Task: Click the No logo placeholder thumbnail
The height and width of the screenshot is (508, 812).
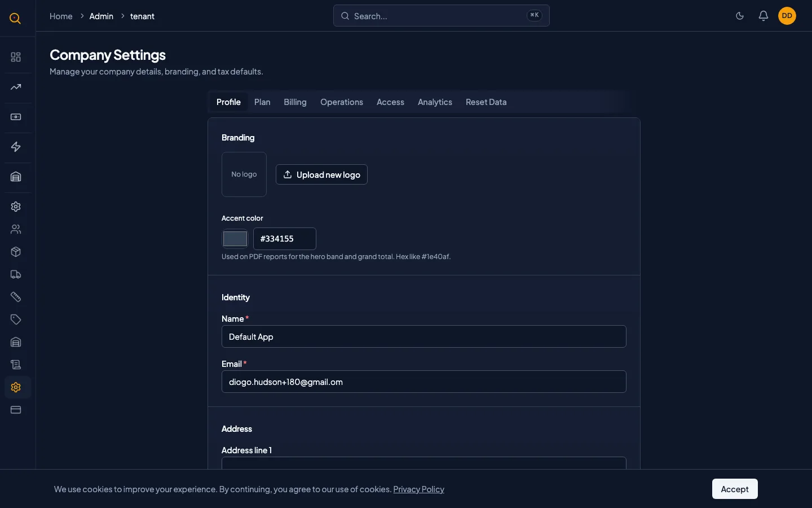Action: [x=244, y=174]
